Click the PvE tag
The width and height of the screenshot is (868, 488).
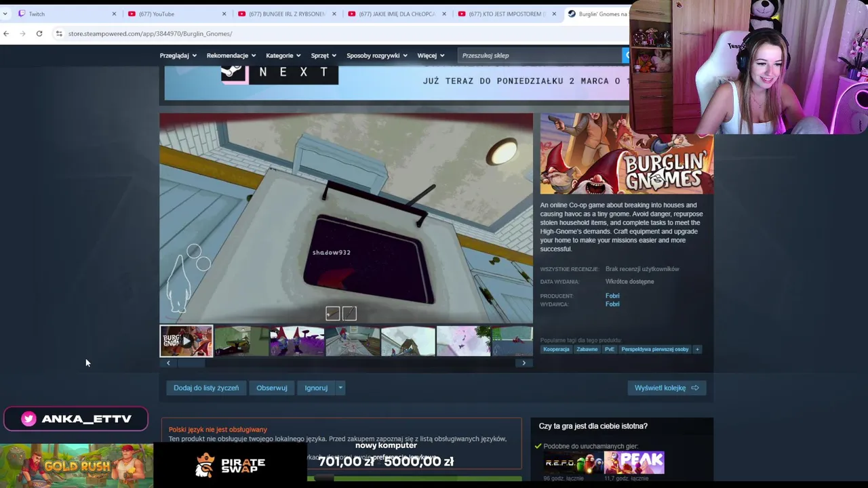click(x=610, y=349)
